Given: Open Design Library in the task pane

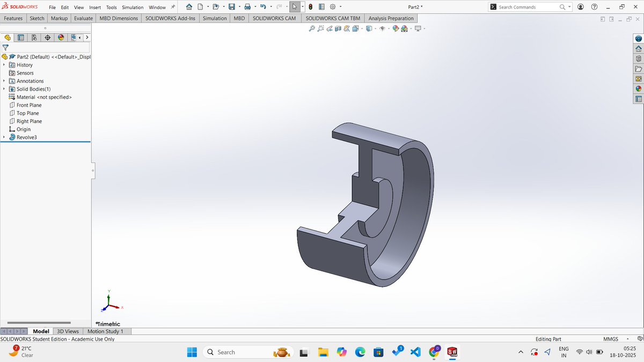Looking at the screenshot, I should click(x=638, y=59).
